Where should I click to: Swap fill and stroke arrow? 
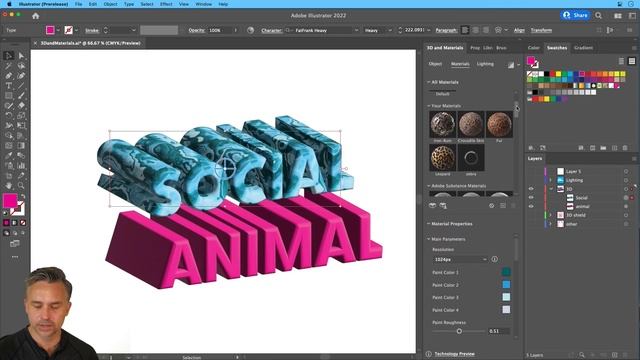point(23,197)
